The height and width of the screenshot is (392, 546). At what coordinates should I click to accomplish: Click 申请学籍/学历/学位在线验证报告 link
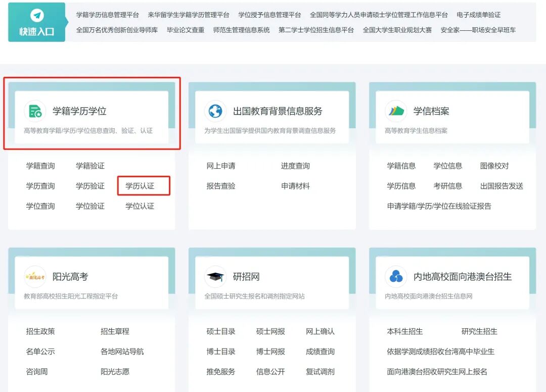pos(439,206)
